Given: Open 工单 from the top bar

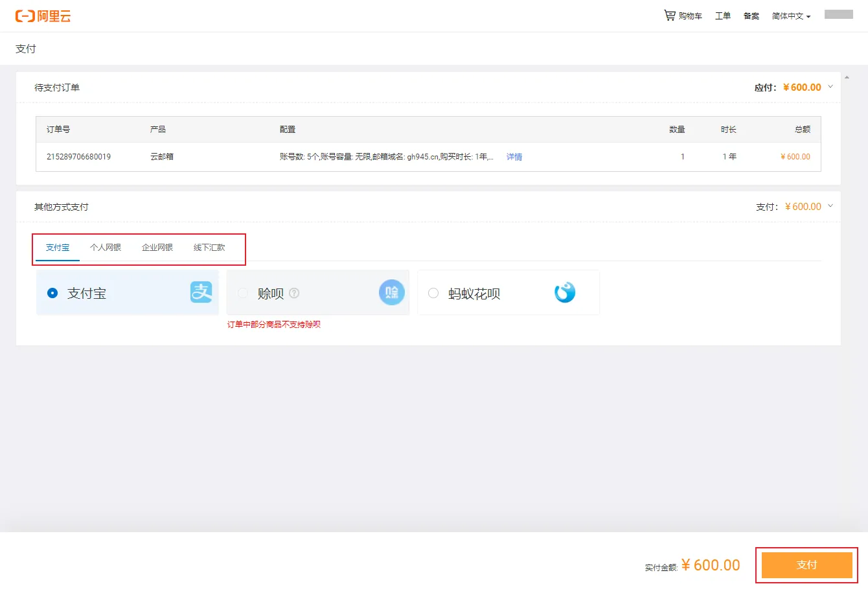Looking at the screenshot, I should (x=723, y=16).
